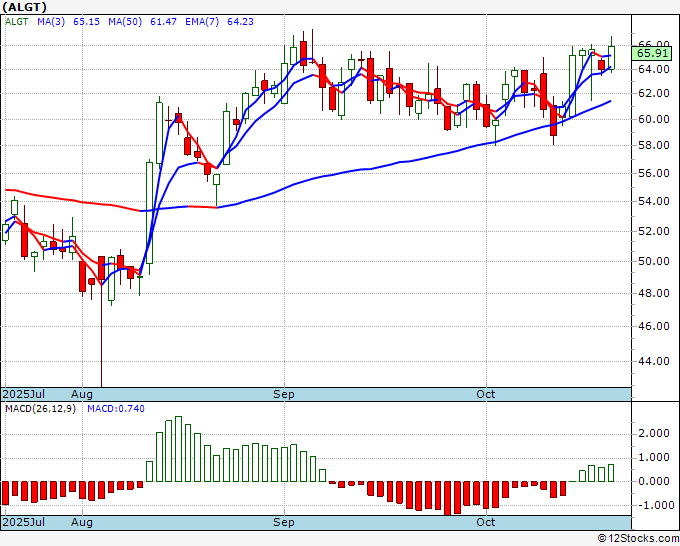This screenshot has width=680, height=546.
Task: Click the tallest green MACD histogram bar
Action: coord(178,449)
